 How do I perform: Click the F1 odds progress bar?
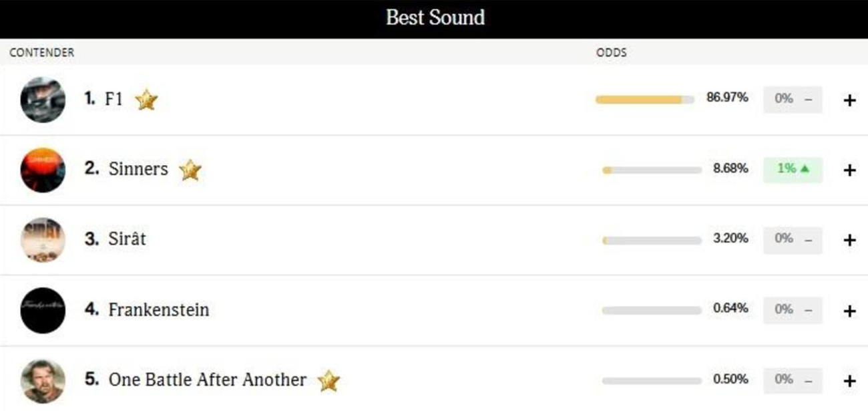[644, 100]
